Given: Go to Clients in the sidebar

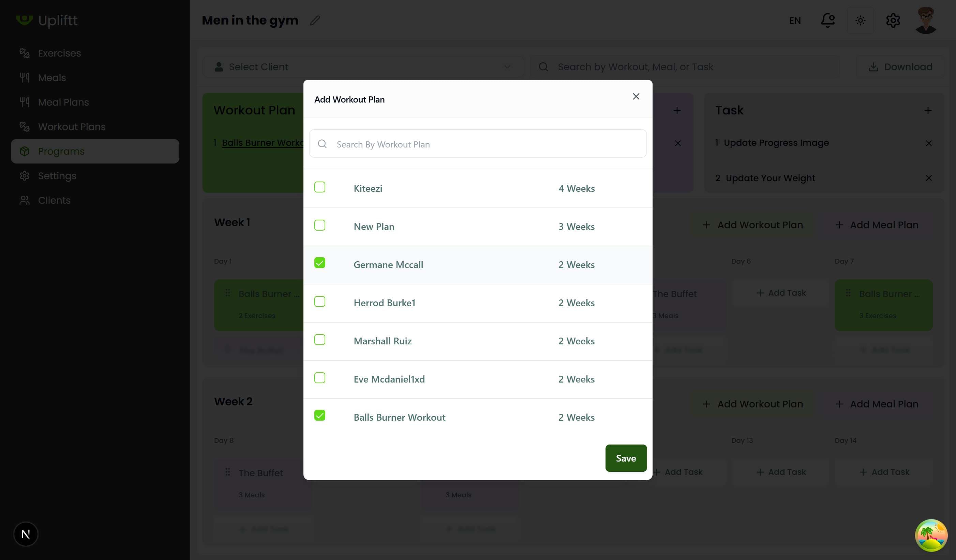Looking at the screenshot, I should coord(54,200).
